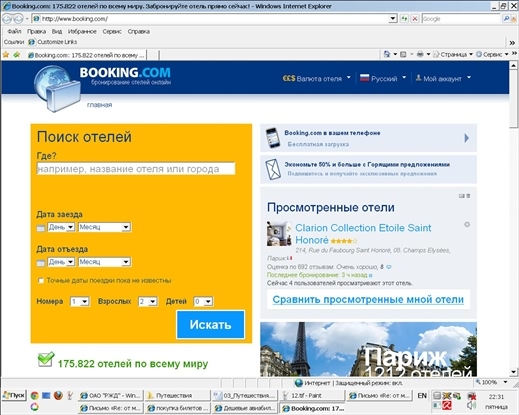Click the mobile phone icon in the promo banner
The width and height of the screenshot is (519, 415).
click(273, 138)
